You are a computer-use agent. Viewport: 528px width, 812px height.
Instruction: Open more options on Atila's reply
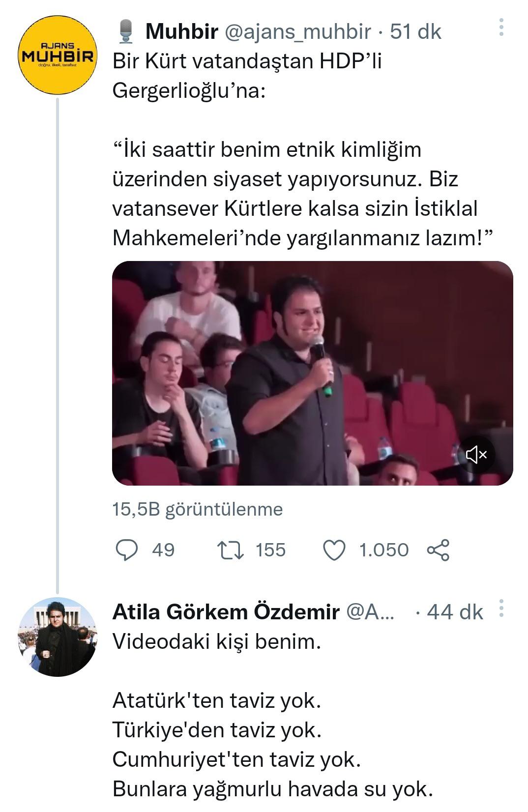[x=501, y=609]
